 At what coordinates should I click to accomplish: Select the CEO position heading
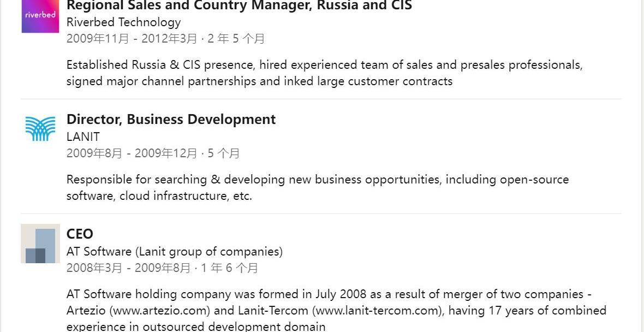[80, 234]
